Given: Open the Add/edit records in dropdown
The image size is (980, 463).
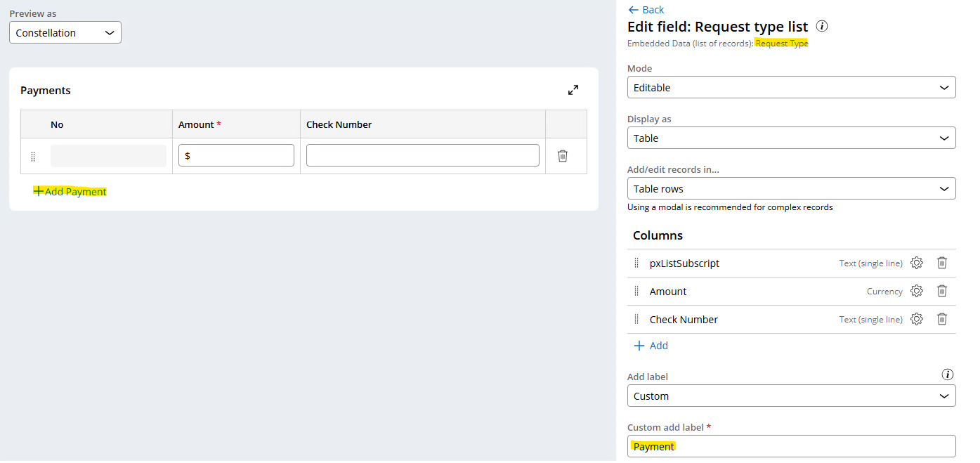Looking at the screenshot, I should point(791,189).
